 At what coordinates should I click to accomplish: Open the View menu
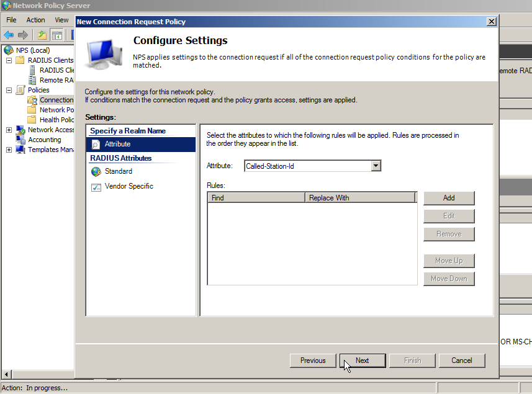point(61,20)
